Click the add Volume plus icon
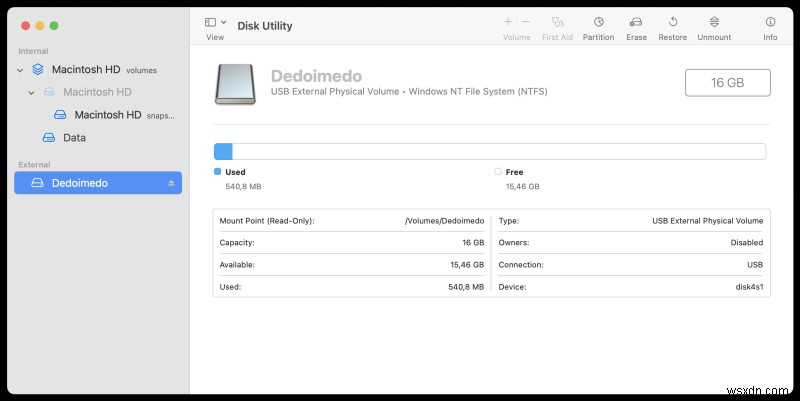 [508, 21]
